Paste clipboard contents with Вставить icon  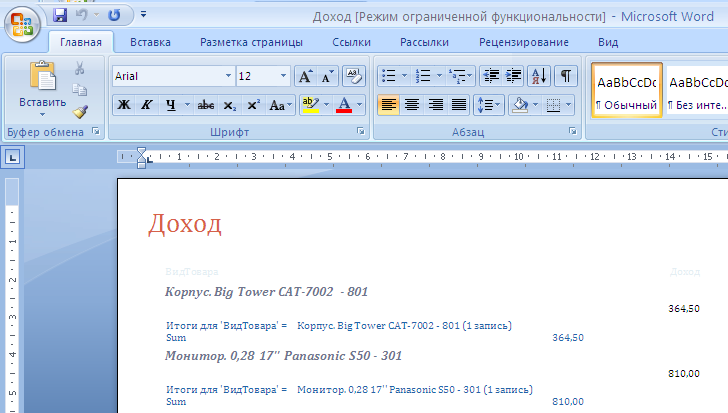pyautogui.click(x=43, y=76)
